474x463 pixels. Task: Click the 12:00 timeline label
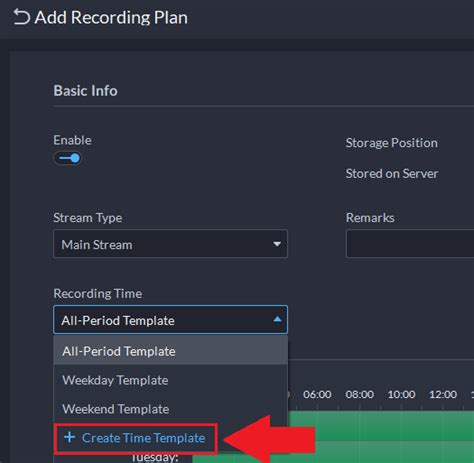tap(443, 395)
